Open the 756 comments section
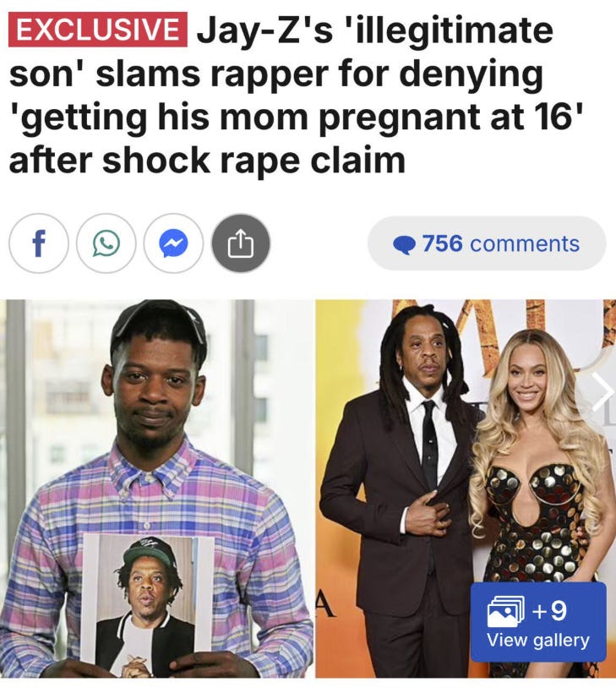The height and width of the screenshot is (688, 616). (487, 243)
